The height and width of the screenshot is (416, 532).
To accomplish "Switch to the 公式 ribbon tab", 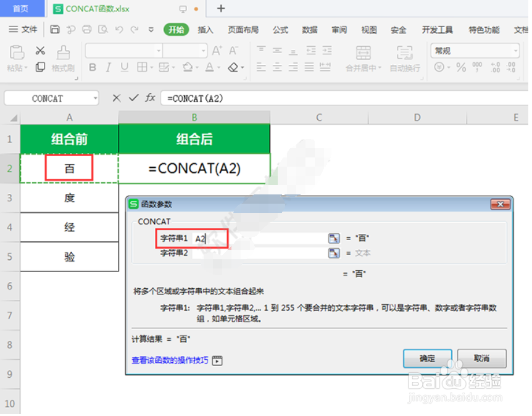I will tap(280, 30).
